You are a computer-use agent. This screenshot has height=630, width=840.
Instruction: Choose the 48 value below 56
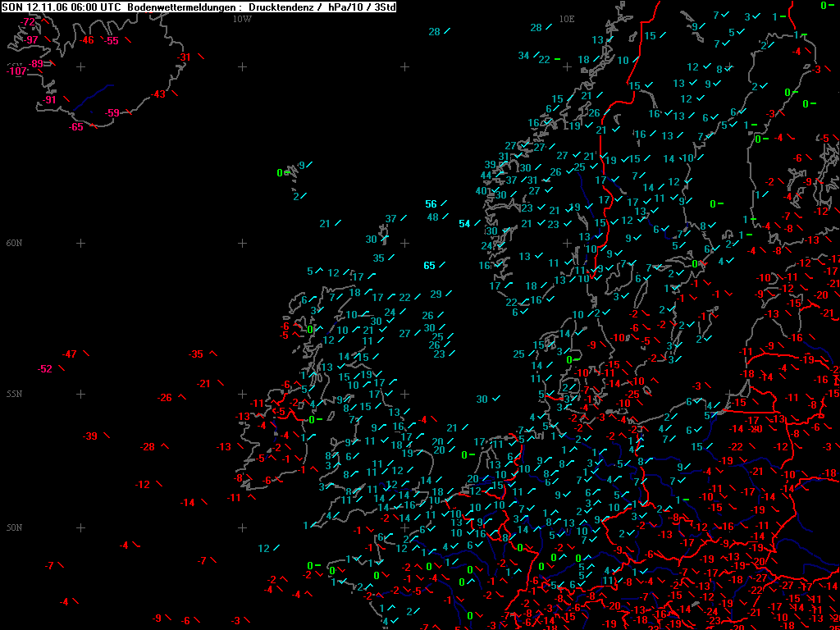pos(433,217)
